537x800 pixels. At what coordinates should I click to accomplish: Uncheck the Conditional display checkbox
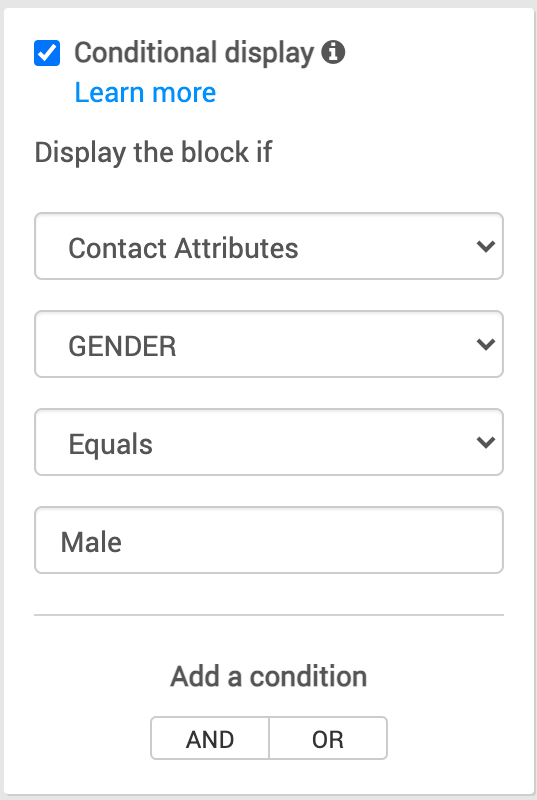pyautogui.click(x=47, y=53)
